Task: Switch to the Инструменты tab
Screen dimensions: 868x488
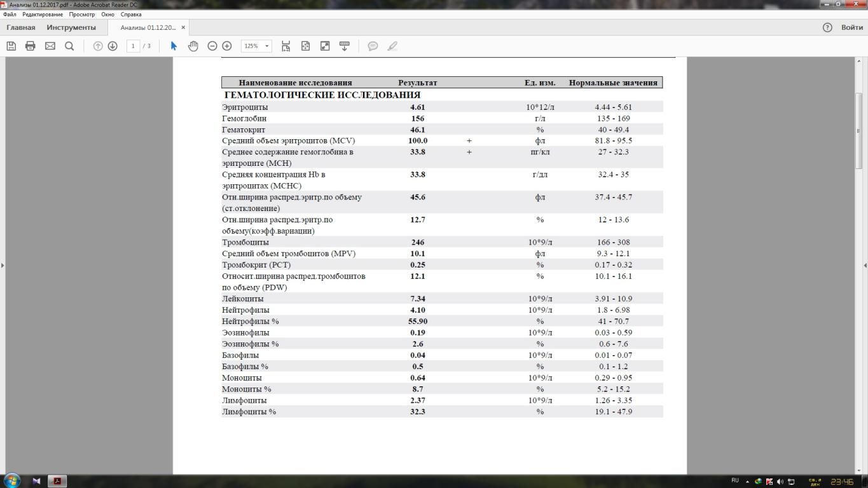Action: tap(71, 27)
